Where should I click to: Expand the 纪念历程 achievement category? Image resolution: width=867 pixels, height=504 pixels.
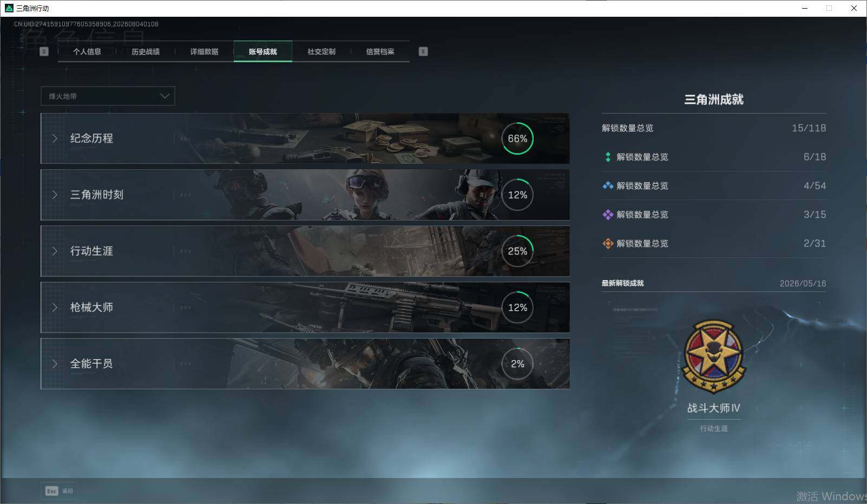pyautogui.click(x=305, y=138)
